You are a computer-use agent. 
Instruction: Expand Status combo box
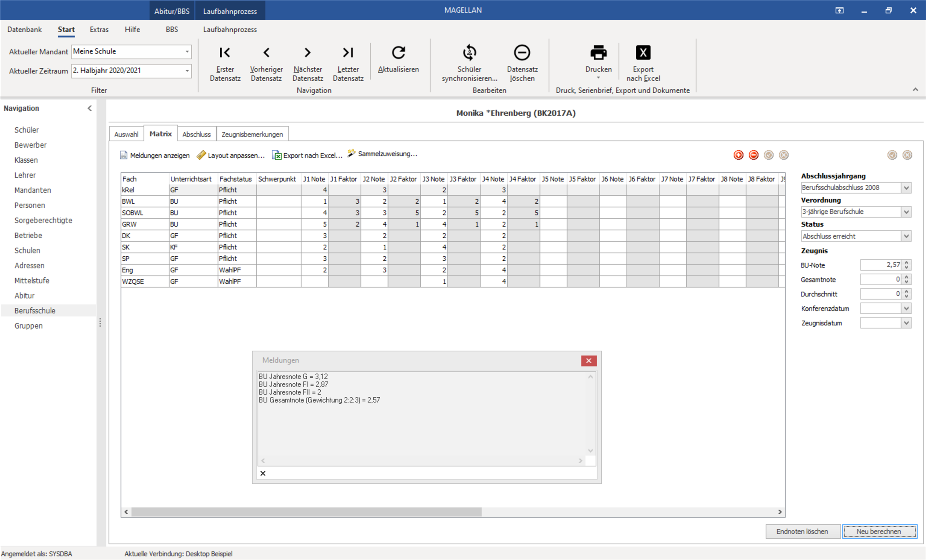tap(906, 236)
